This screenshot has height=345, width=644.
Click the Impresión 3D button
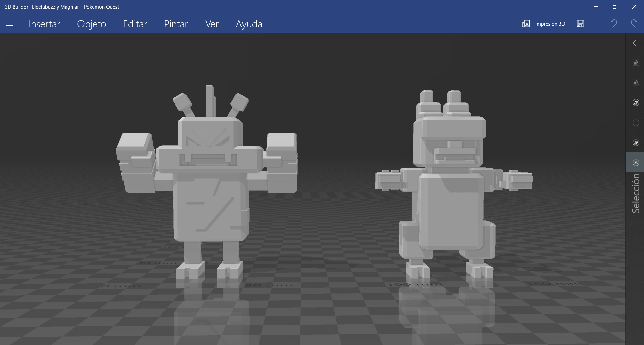click(x=543, y=24)
